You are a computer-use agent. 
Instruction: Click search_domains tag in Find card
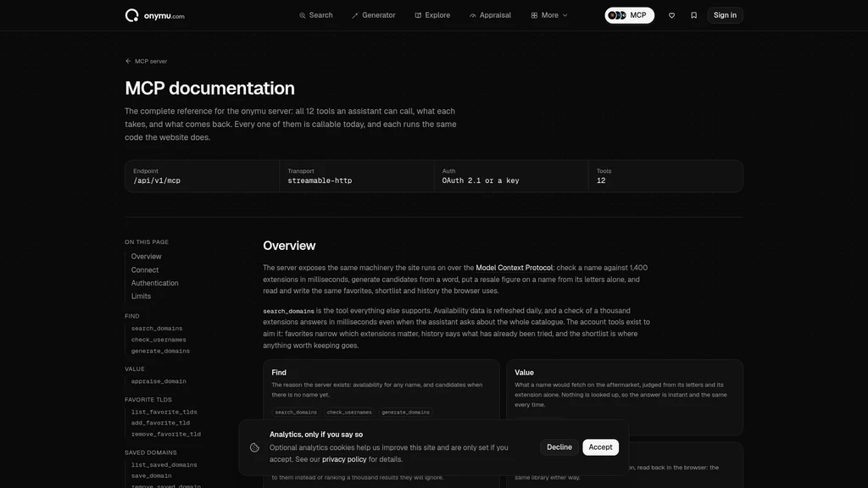pyautogui.click(x=296, y=413)
